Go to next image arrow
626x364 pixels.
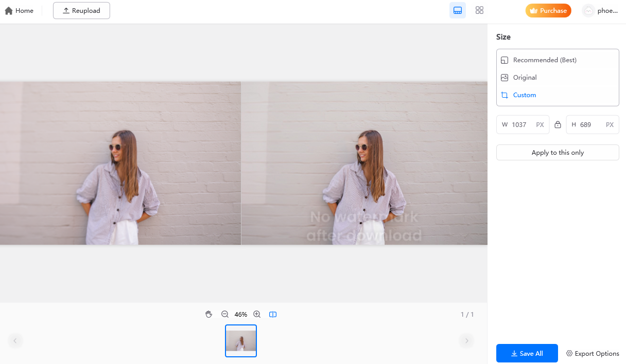click(x=466, y=340)
